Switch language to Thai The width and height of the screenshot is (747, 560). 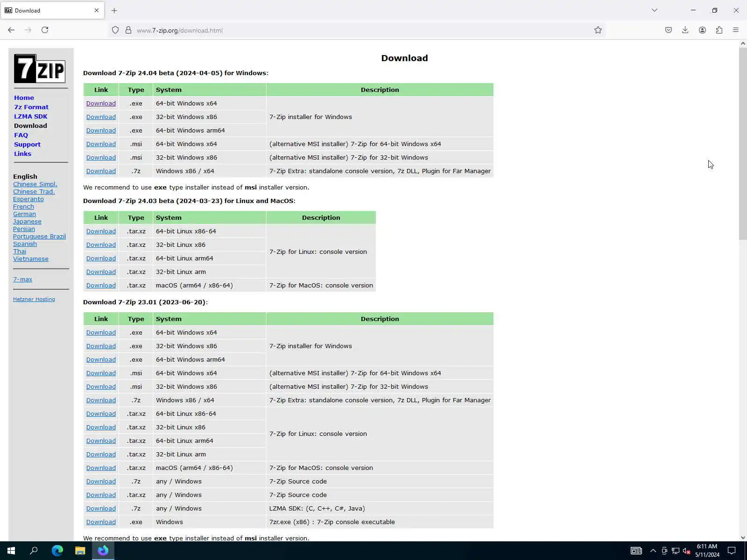pos(20,251)
